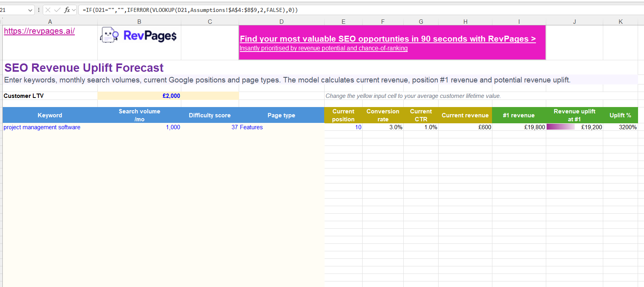Select the 1,000 search volume cell
This screenshot has width=644, height=287.
click(x=139, y=127)
